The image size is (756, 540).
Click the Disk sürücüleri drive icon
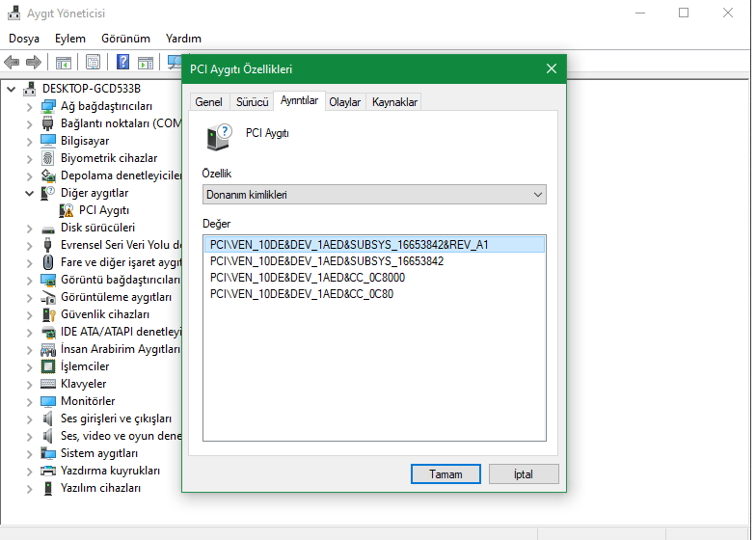[48, 229]
